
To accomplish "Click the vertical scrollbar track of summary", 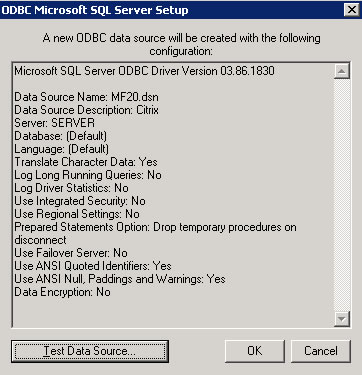I will (x=342, y=195).
